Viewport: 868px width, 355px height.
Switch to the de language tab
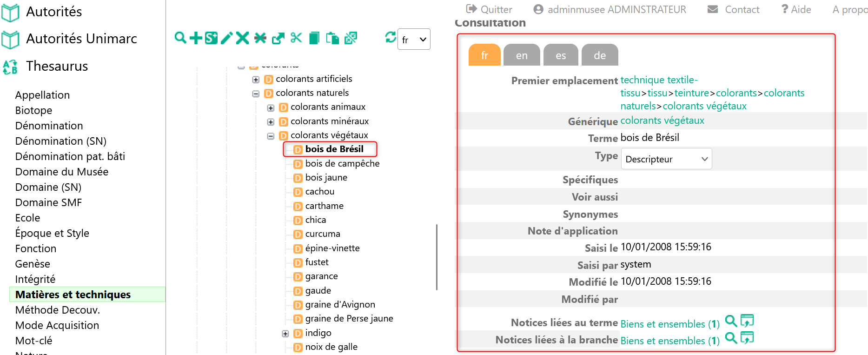[600, 55]
